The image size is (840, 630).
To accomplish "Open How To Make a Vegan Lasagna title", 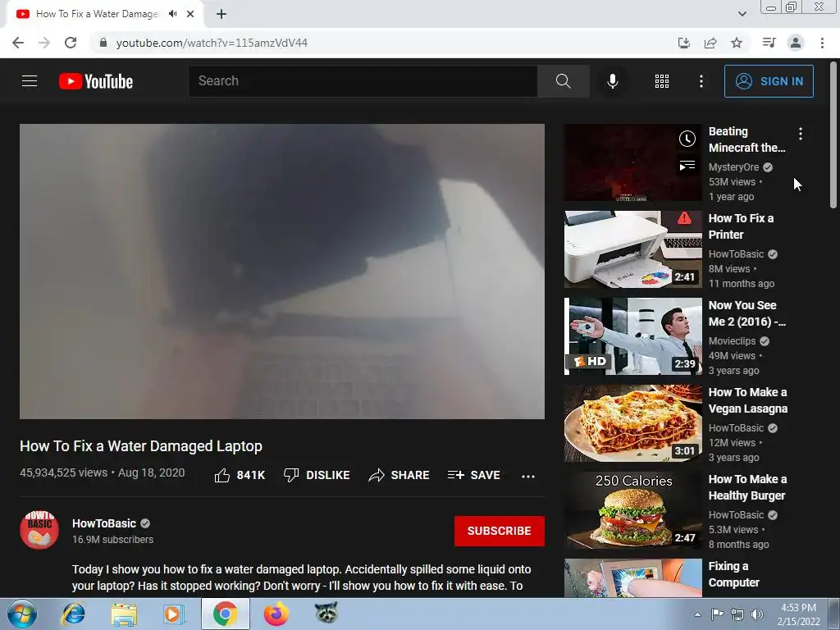I will (748, 400).
